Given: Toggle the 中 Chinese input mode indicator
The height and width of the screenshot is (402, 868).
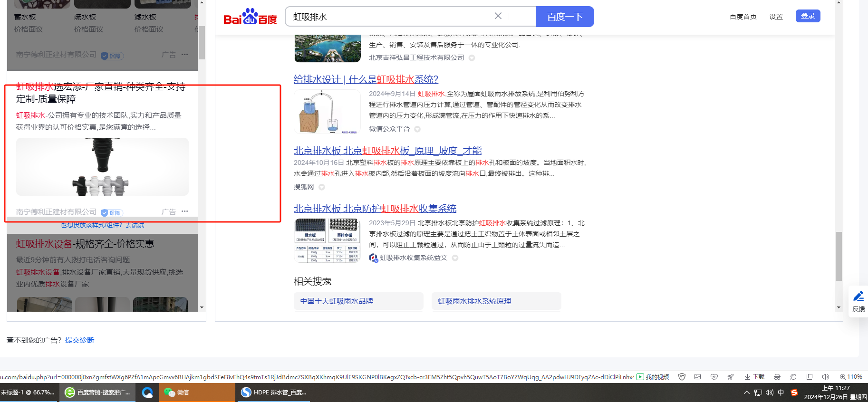Looking at the screenshot, I should [x=781, y=392].
